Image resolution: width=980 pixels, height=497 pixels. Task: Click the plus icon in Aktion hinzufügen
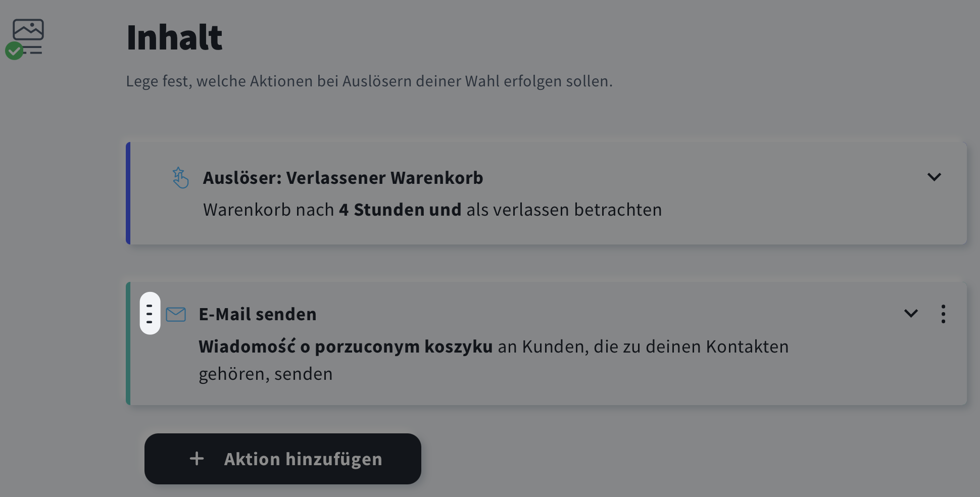[x=197, y=459]
